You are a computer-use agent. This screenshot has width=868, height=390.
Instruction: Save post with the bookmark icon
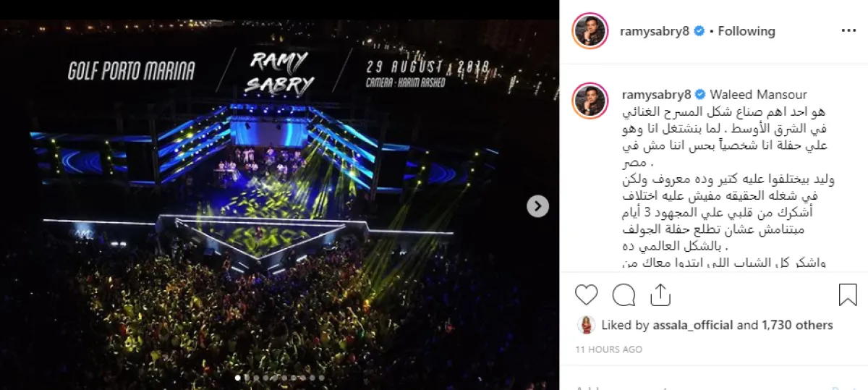click(848, 294)
